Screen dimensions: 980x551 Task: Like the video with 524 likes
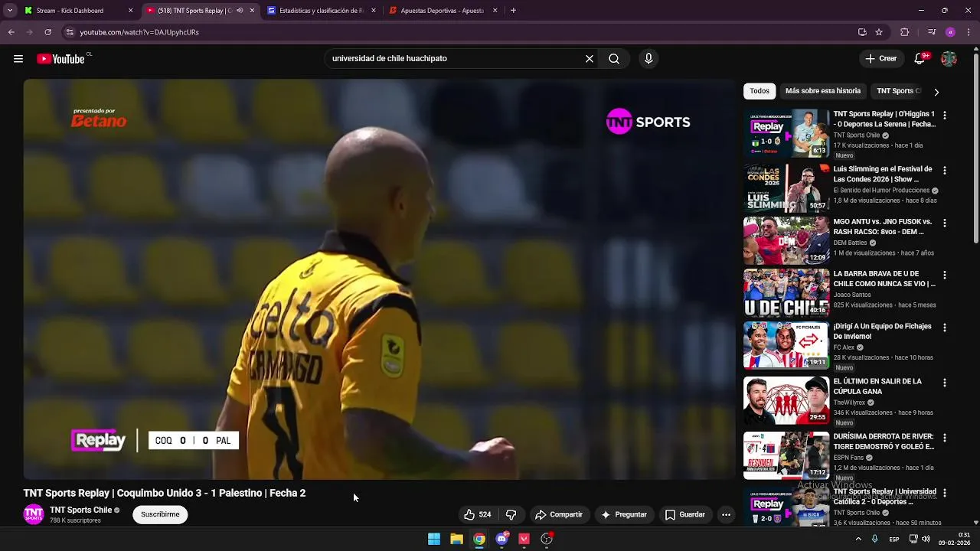point(477,515)
